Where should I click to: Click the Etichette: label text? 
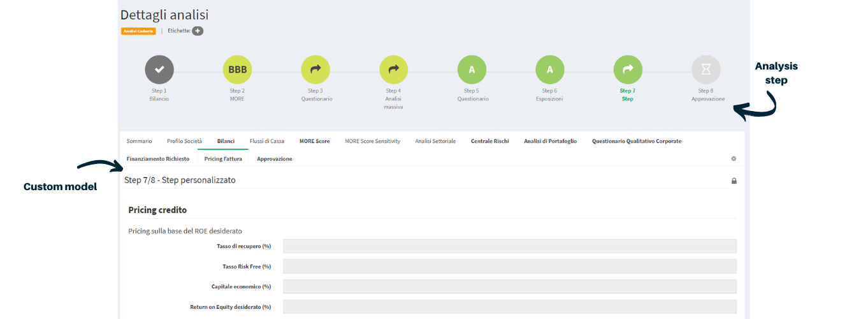coord(179,31)
